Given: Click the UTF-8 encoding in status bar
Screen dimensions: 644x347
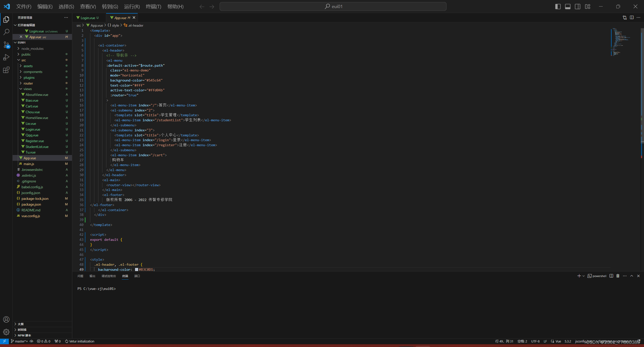Looking at the screenshot, I should pyautogui.click(x=535, y=341).
